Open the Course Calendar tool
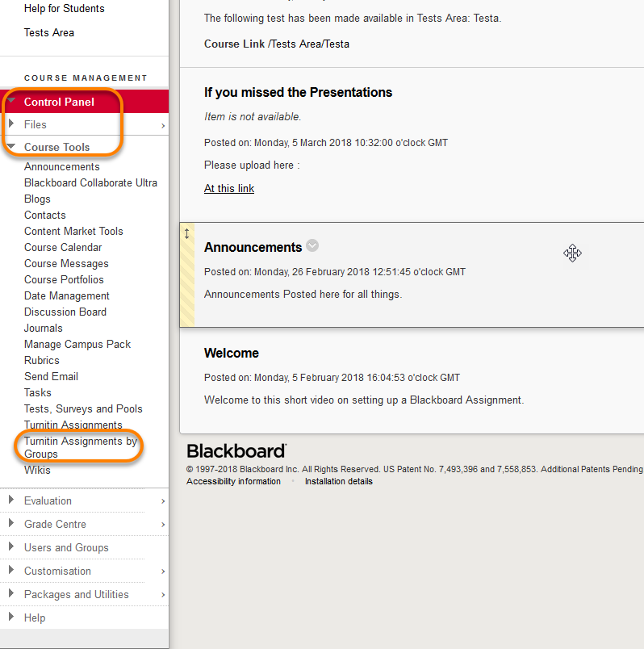Viewport: 644px width, 649px height. pyautogui.click(x=63, y=247)
